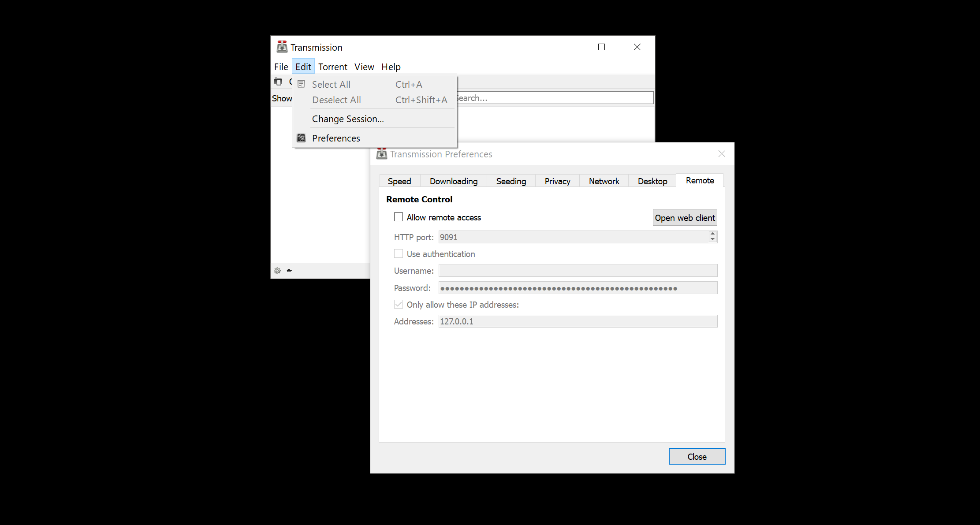This screenshot has width=980, height=525.
Task: Click the add torrent icon in toolbar
Action: click(279, 81)
